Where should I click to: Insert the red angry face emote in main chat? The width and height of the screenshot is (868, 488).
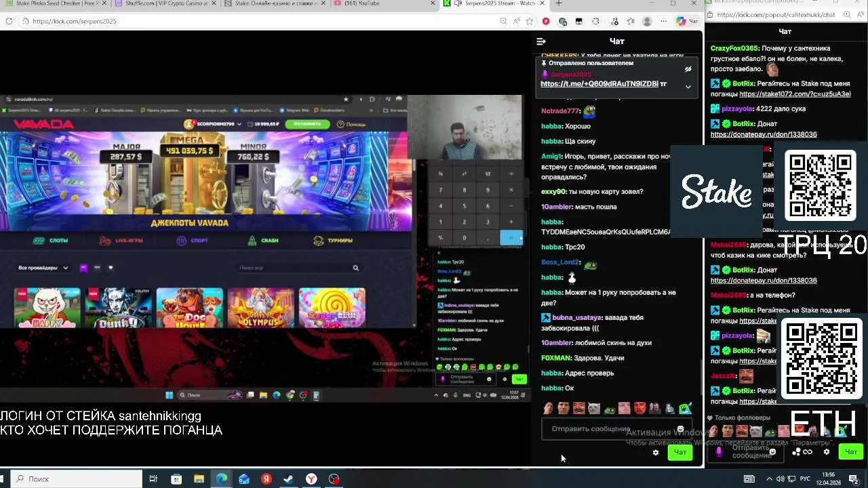coord(639,408)
